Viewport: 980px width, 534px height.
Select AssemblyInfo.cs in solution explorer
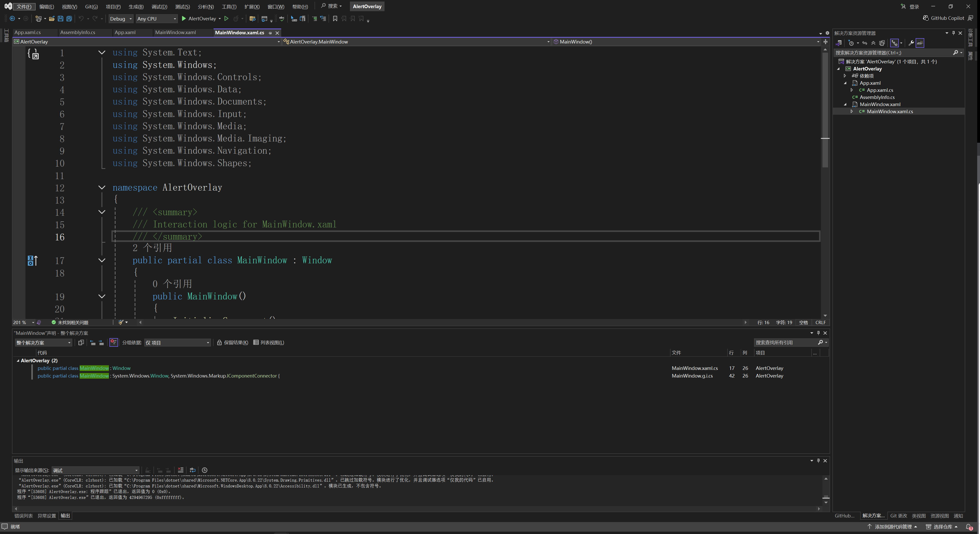(x=877, y=97)
